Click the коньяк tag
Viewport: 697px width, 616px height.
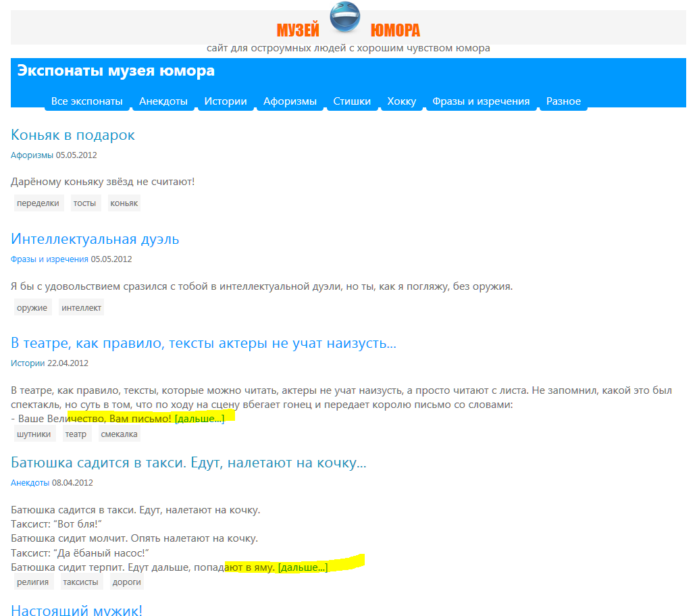coord(124,203)
